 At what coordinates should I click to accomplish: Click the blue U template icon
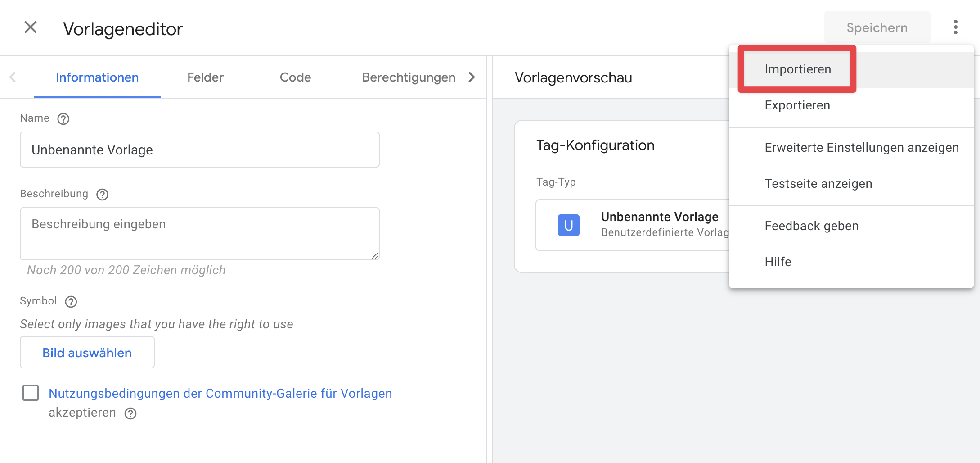568,225
